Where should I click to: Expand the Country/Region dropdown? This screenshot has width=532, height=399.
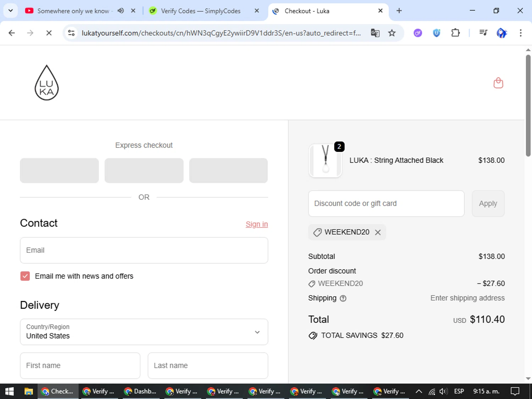144,332
